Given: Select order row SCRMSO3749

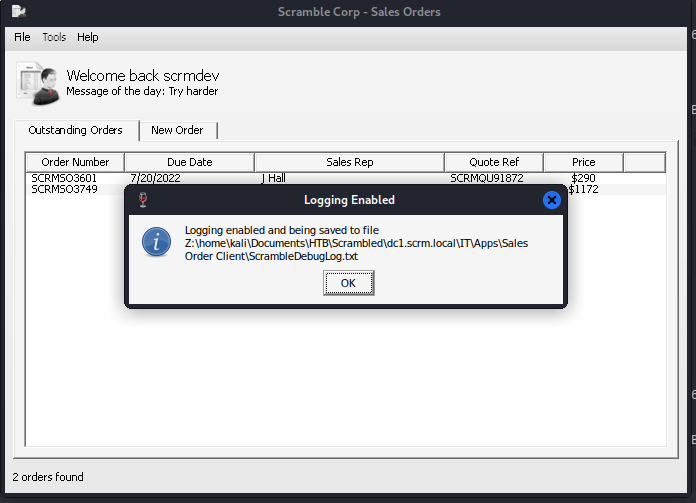Looking at the screenshot, I should click(64, 189).
